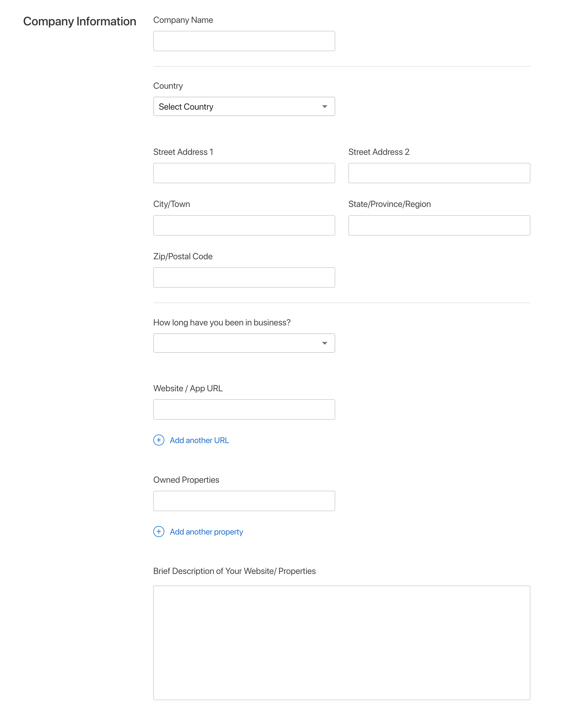This screenshot has width=569, height=728.
Task: Click the Street Address 1 field
Action: (x=244, y=173)
